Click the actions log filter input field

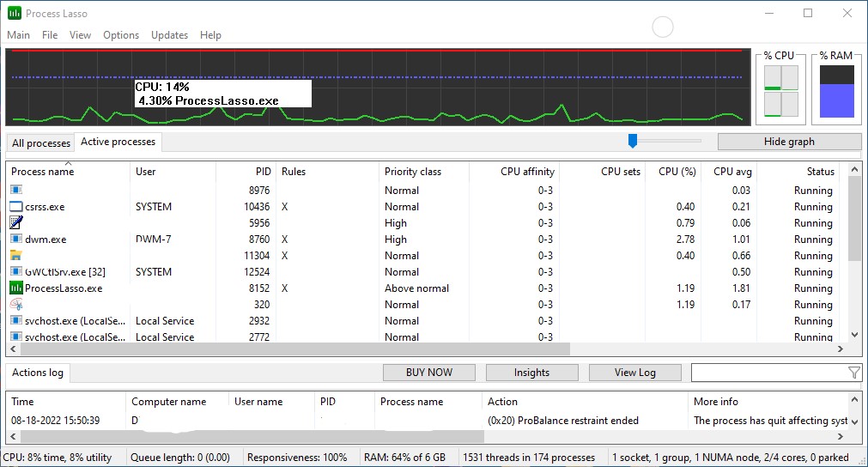(769, 373)
